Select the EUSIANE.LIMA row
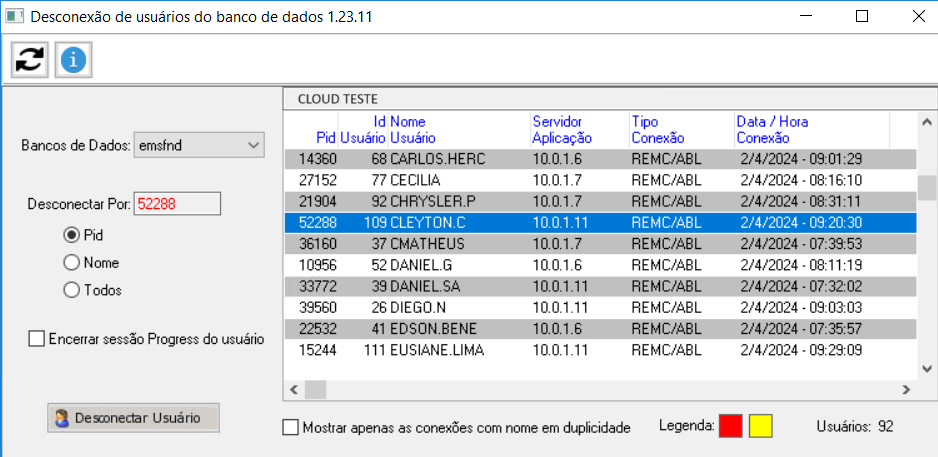 pos(600,351)
